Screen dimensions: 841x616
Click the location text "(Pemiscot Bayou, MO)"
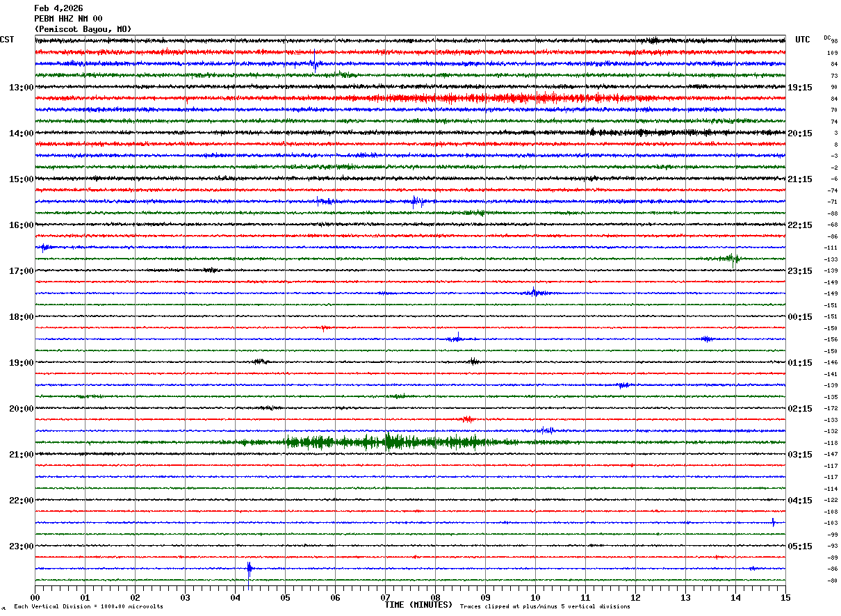[x=83, y=29]
